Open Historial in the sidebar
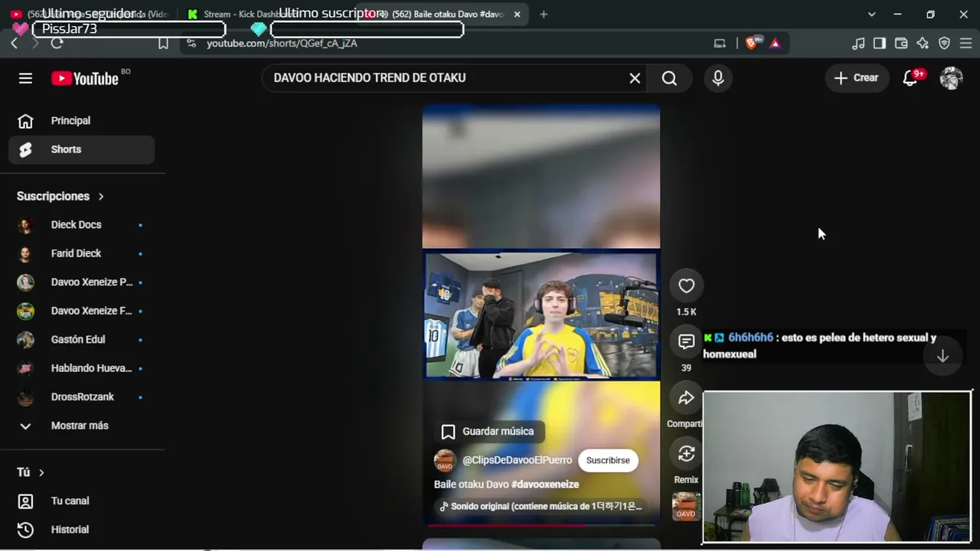Viewport: 980px width, 551px height. click(82, 530)
